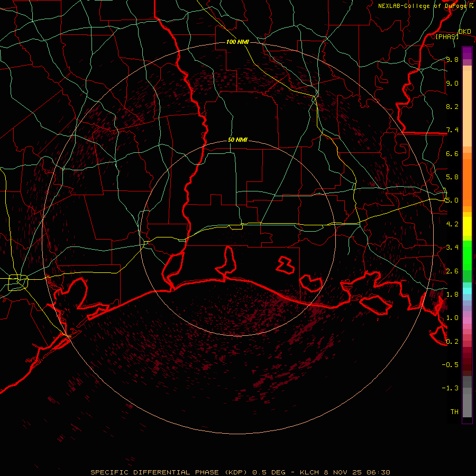Viewport: 476px width, 476px height.
Task: Click the 50 NMI range ring label
Action: pos(237,140)
